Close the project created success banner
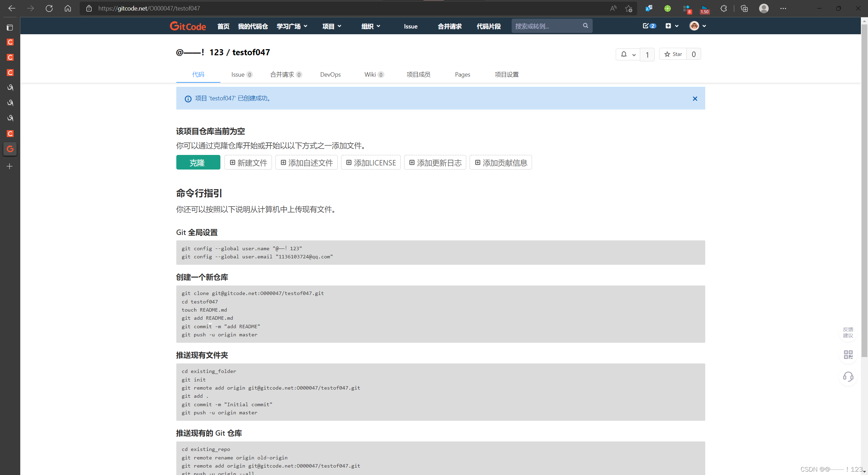 pyautogui.click(x=695, y=99)
